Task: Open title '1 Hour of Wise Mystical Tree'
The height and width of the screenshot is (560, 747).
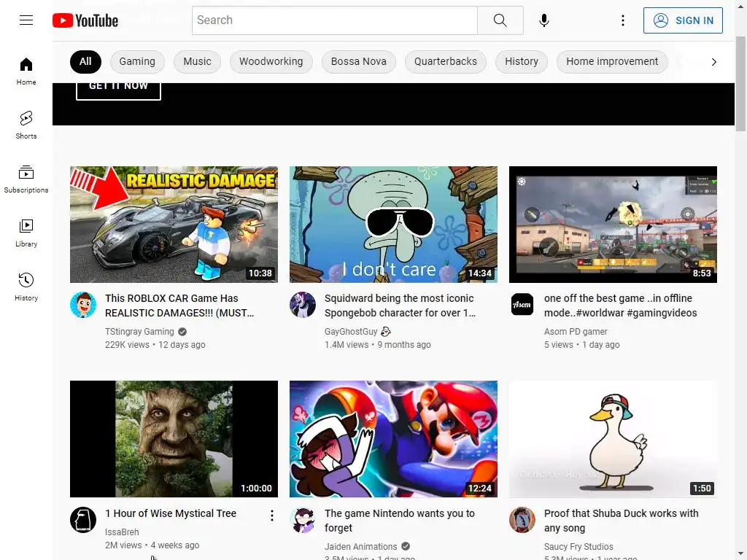Action: (171, 513)
